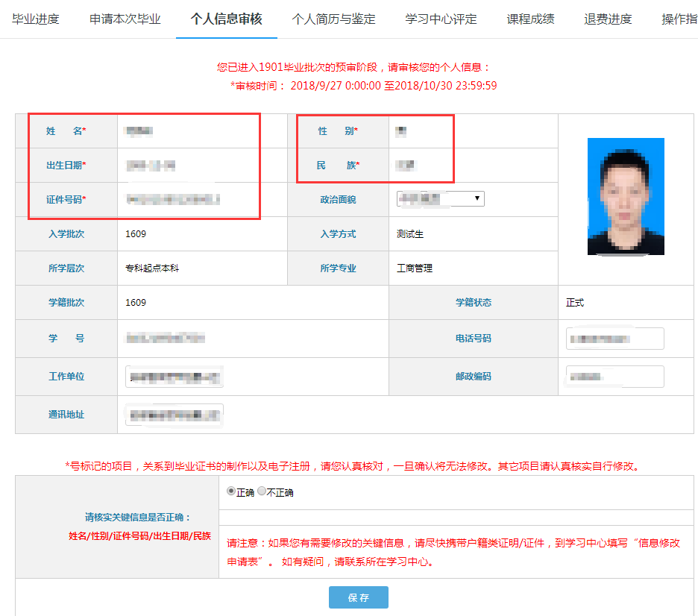Click the 专科起点本科 level text
Viewport: 698px width, 616px height.
tap(152, 268)
